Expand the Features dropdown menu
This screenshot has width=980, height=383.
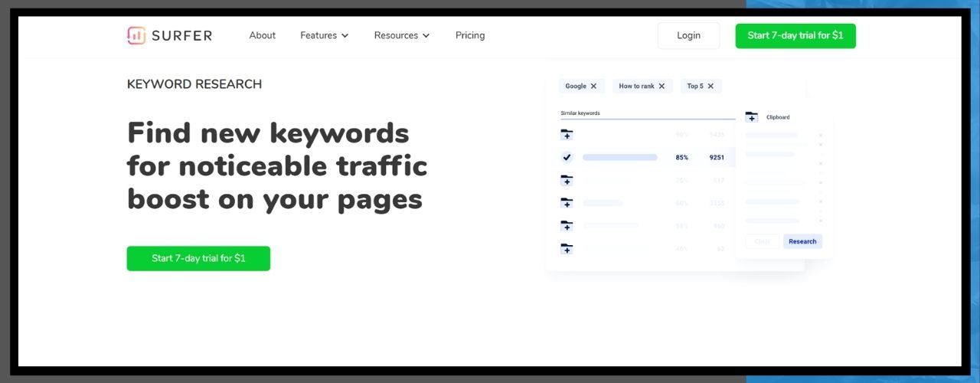324,35
